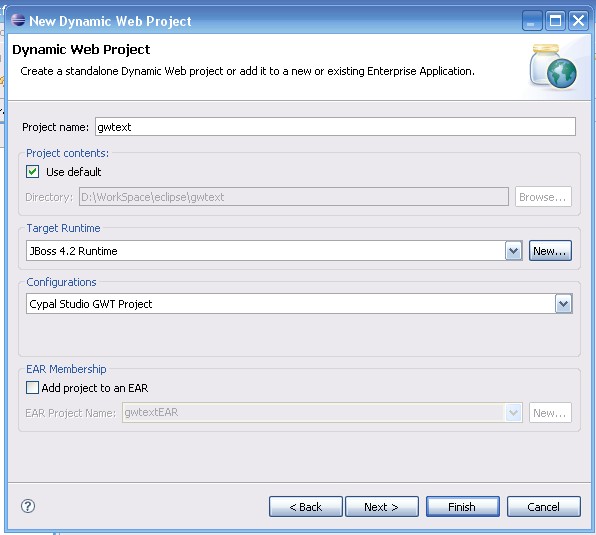The image size is (596, 535).
Task: Click the Dynamic Web Project heading text
Action: [x=81, y=50]
